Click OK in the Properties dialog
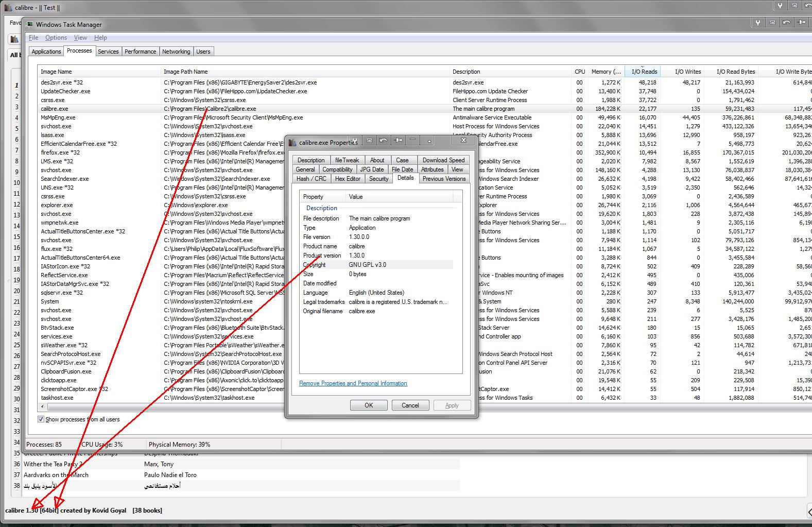812x527 pixels. (369, 405)
